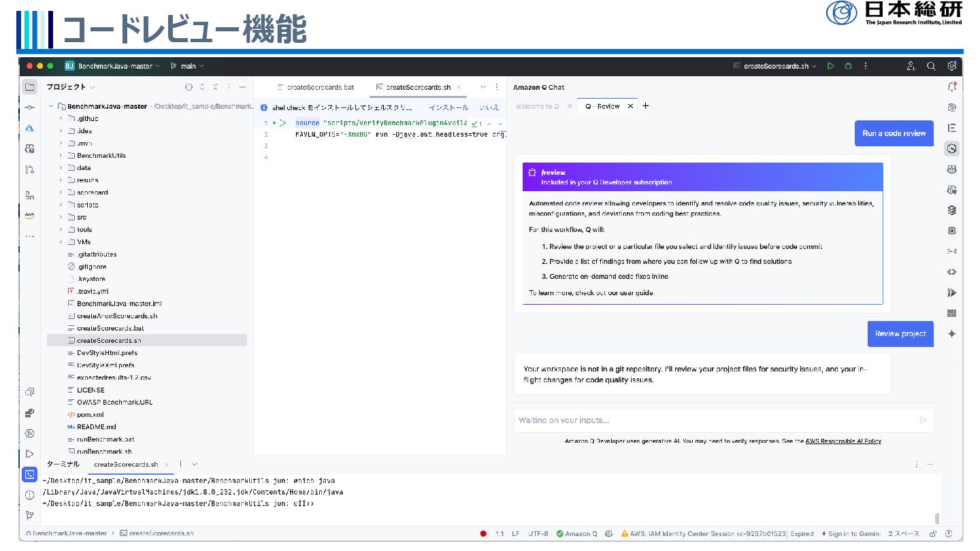Viewport: 980px width, 551px height.
Task: Open Search Everywhere magnifier icon
Action: (x=931, y=66)
